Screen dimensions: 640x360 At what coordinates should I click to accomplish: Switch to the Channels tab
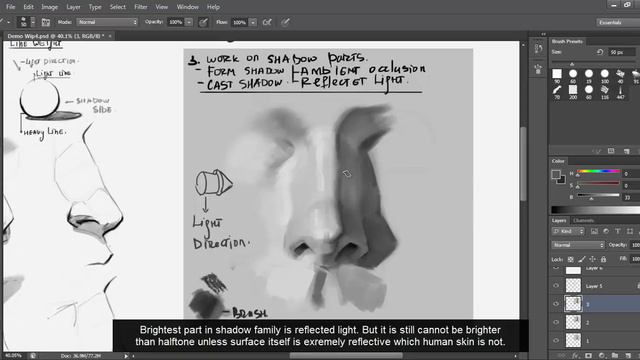click(583, 220)
